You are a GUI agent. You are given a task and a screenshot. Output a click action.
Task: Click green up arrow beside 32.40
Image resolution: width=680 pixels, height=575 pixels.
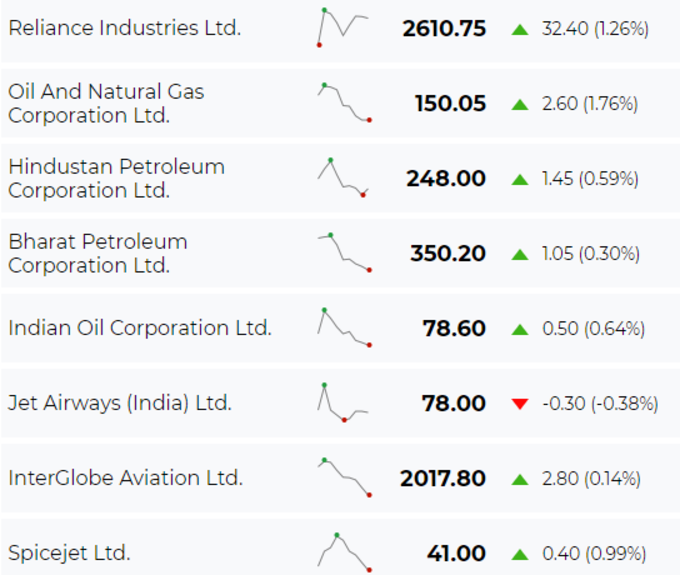(x=520, y=29)
